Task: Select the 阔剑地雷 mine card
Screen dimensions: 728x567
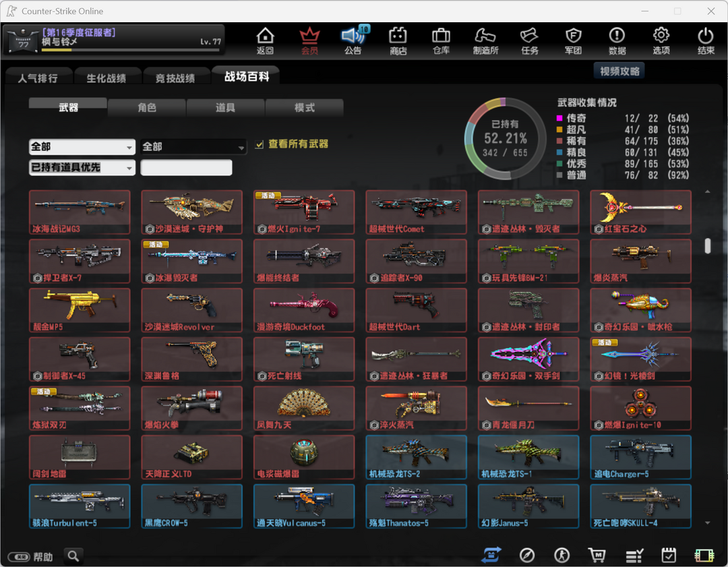Action: click(80, 457)
